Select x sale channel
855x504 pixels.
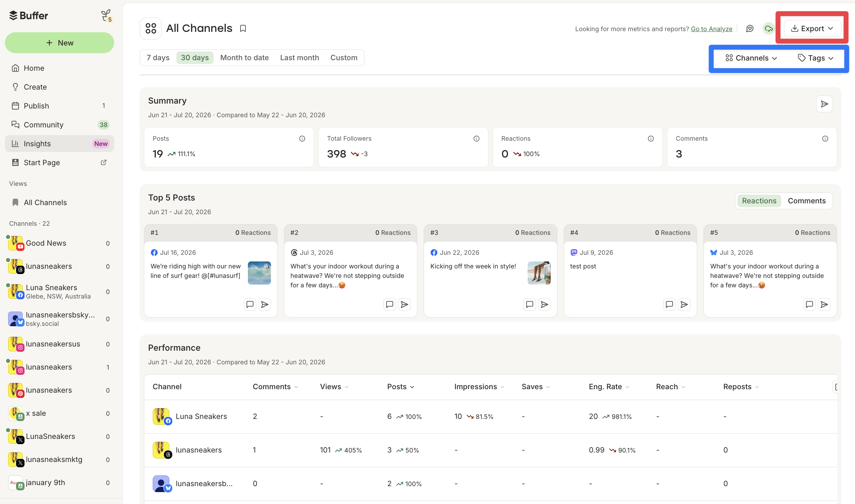60,413
